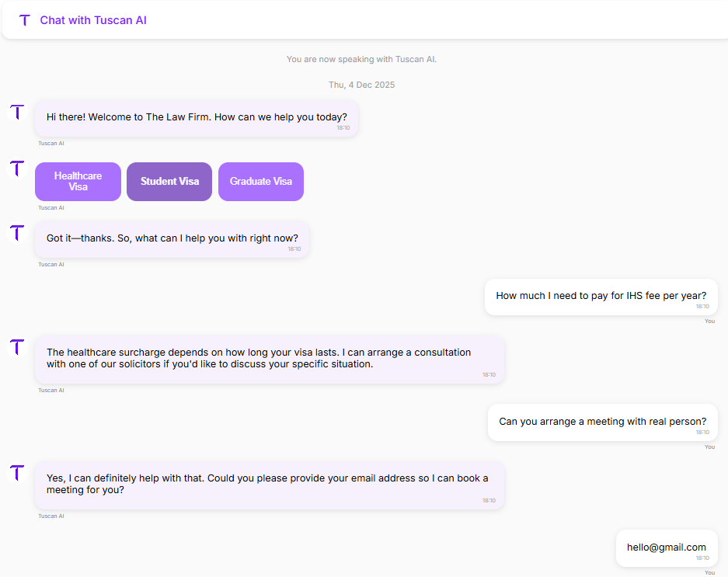Viewport: 728px width, 577px height.
Task: Select the Healthcare Visa option
Action: pos(78,181)
